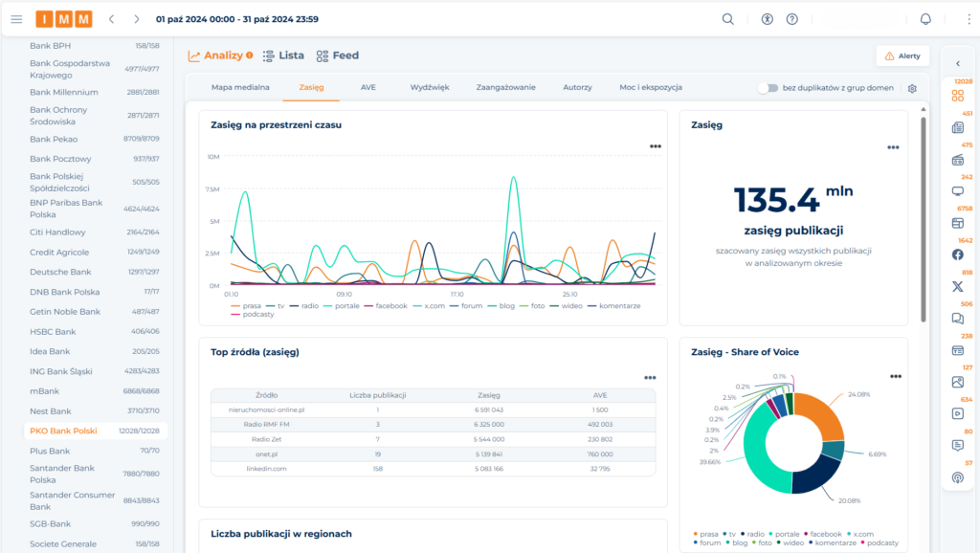Click the IMM logo
Image resolution: width=980 pixels, height=553 pixels.
(64, 19)
